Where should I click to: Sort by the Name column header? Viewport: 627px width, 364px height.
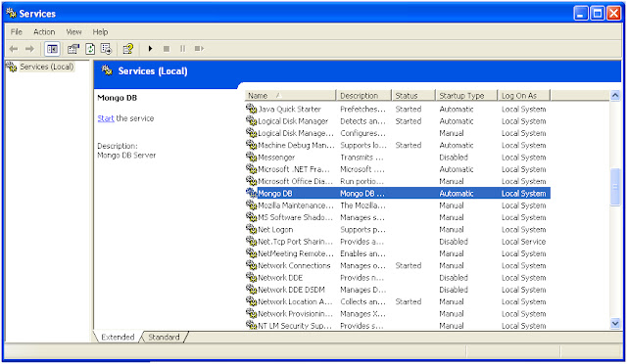point(290,96)
